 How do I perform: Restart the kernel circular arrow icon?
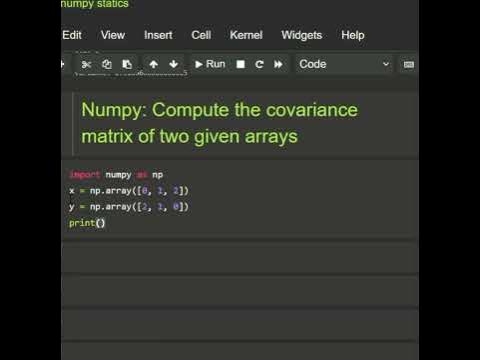(x=259, y=64)
